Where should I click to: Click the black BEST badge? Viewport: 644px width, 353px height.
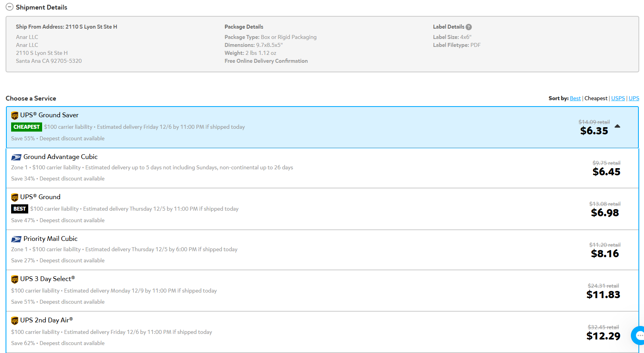pyautogui.click(x=19, y=209)
